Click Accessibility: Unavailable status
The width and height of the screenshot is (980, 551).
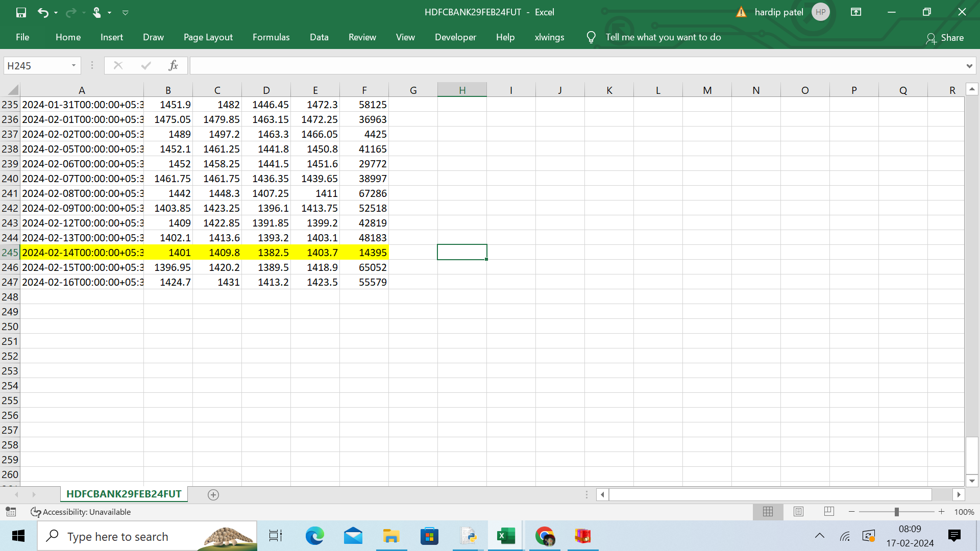pyautogui.click(x=81, y=512)
